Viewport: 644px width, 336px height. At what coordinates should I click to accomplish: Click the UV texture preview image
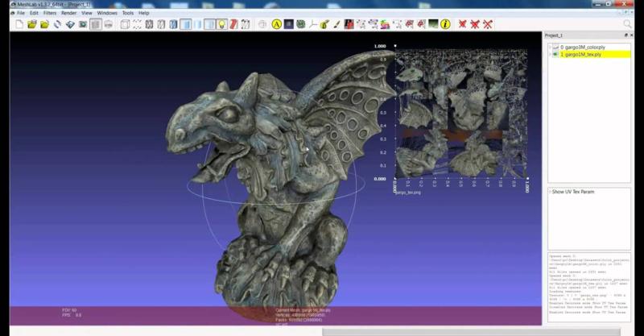coord(459,113)
